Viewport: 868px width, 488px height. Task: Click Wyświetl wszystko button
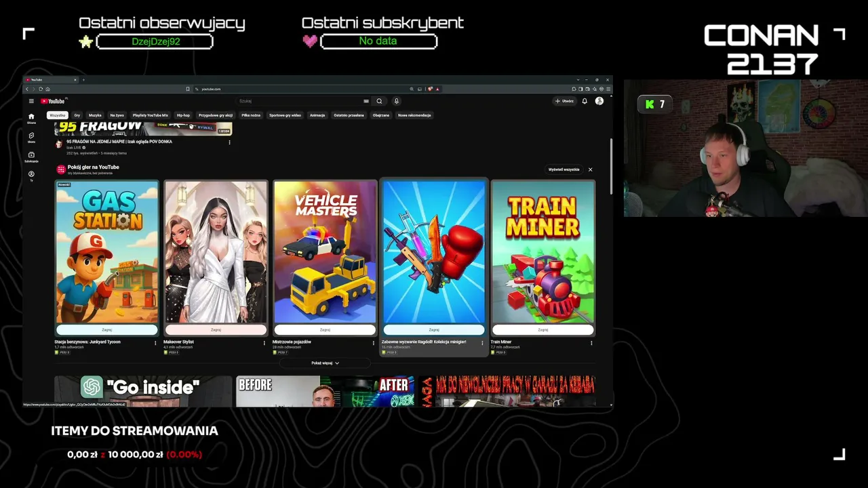coord(564,169)
